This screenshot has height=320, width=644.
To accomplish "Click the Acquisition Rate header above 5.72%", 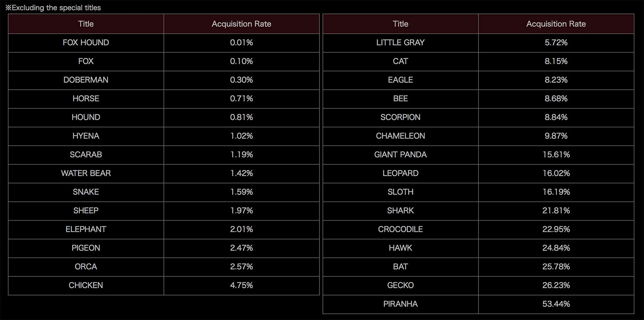I will [x=556, y=24].
